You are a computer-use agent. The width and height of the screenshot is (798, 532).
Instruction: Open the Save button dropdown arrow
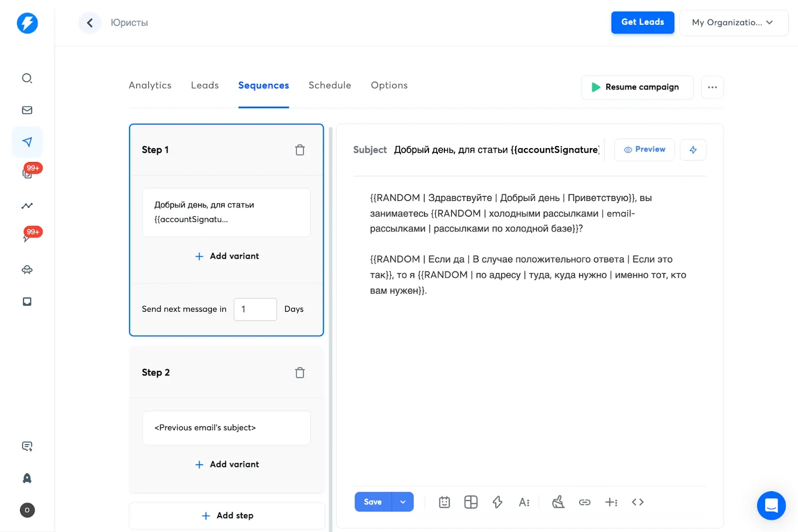pyautogui.click(x=403, y=502)
